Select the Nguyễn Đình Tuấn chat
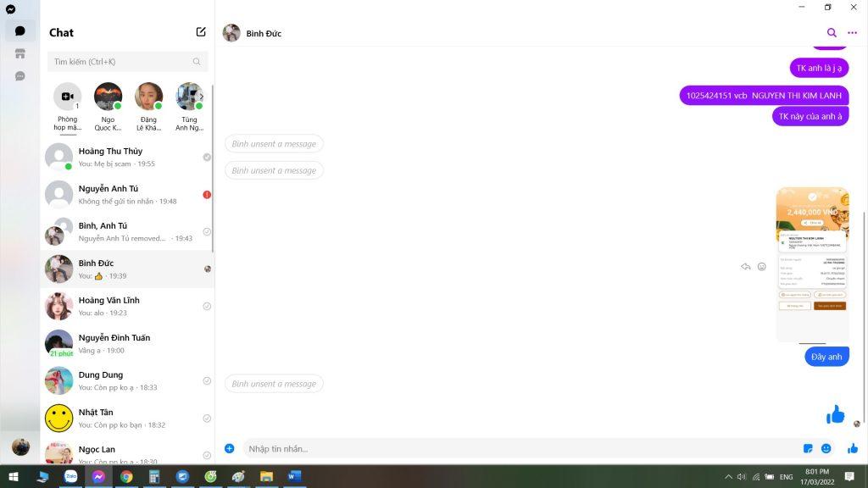The image size is (868, 488). [127, 343]
